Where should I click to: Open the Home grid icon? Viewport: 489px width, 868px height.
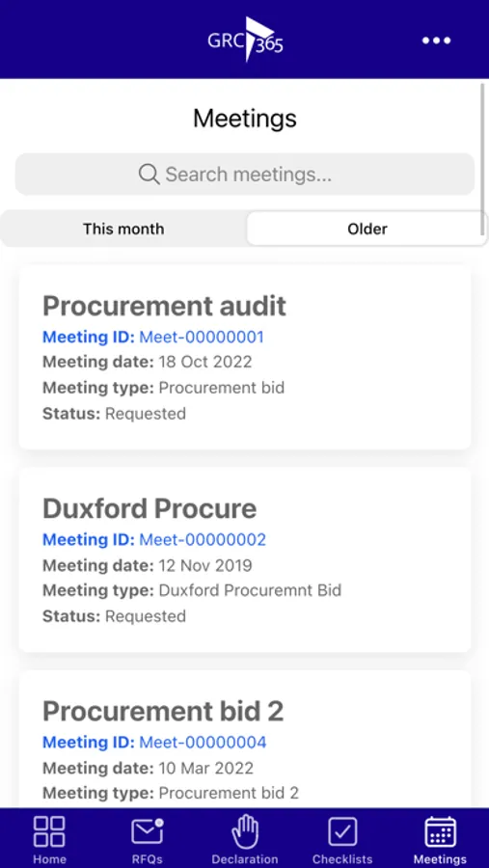coord(49,831)
